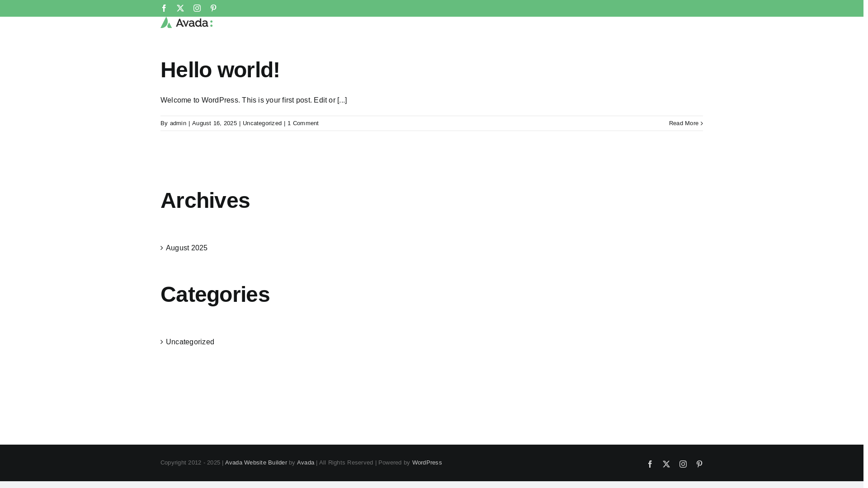This screenshot has width=868, height=488.
Task: Open Facebook icon in the footer
Action: (650, 464)
